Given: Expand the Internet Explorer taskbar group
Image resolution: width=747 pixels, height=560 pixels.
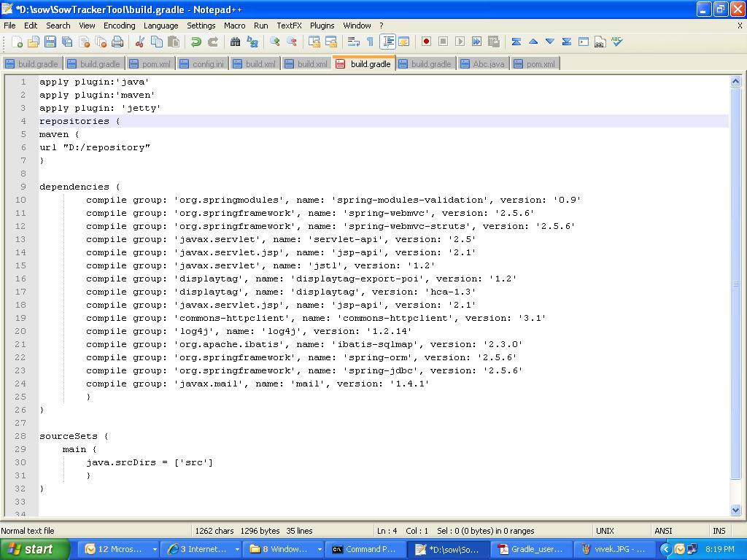Looking at the screenshot, I should pyautogui.click(x=237, y=549).
